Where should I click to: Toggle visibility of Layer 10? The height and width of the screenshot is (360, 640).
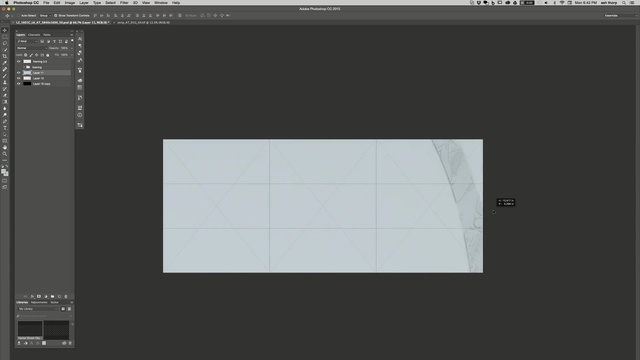(18, 78)
